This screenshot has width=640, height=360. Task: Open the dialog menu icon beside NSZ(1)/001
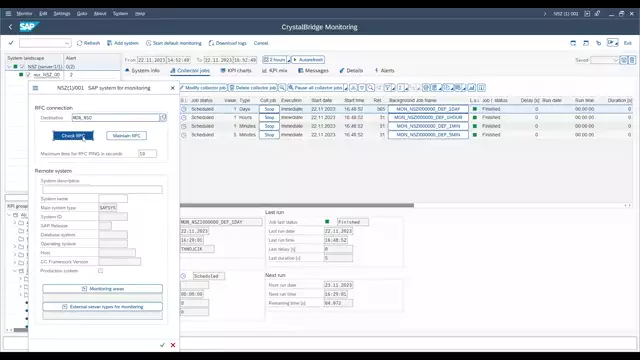tap(36, 88)
